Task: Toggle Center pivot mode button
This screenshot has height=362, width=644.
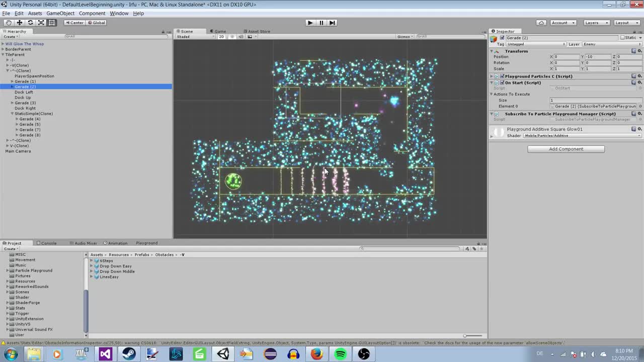Action: pyautogui.click(x=74, y=23)
